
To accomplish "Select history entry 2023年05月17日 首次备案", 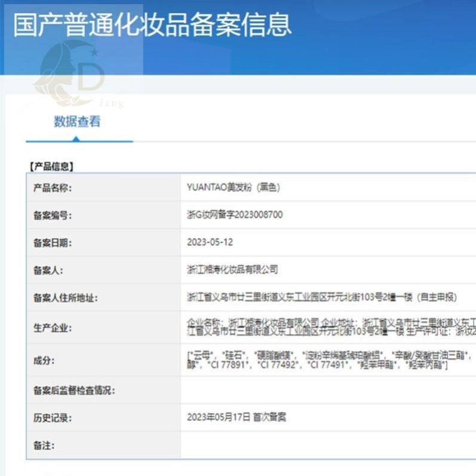I will click(x=237, y=417).
